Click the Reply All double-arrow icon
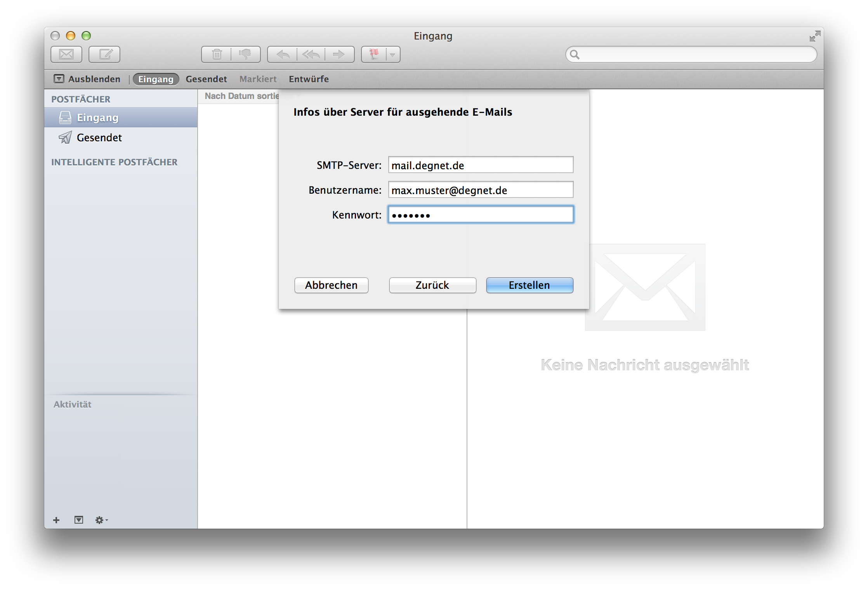The width and height of the screenshot is (868, 590). pos(311,54)
